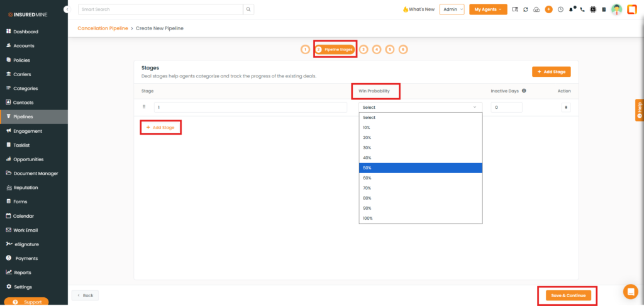The height and width of the screenshot is (306, 644).
Task: Open the My Agents dropdown
Action: point(488,9)
